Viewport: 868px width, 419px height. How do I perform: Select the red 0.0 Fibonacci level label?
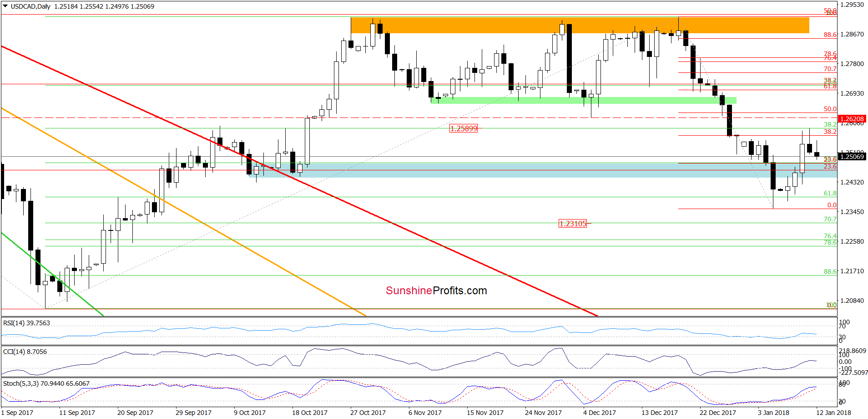[x=832, y=205]
